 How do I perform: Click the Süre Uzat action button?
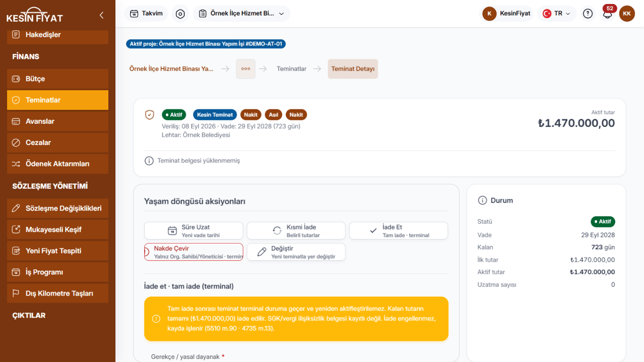194,230
